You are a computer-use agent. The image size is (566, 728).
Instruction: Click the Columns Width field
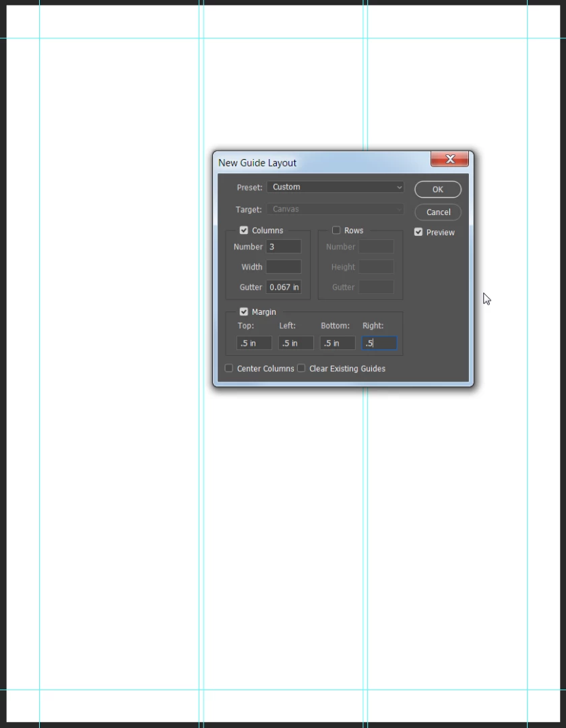click(284, 267)
